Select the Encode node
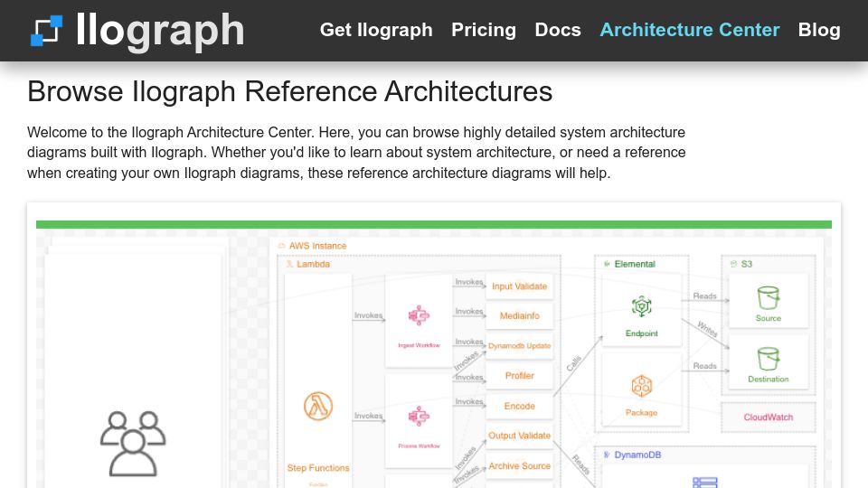The image size is (868, 488). [x=519, y=406]
